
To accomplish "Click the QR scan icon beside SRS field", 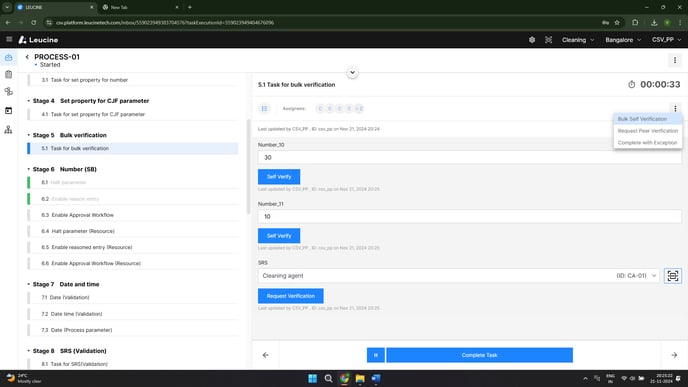I will 673,276.
